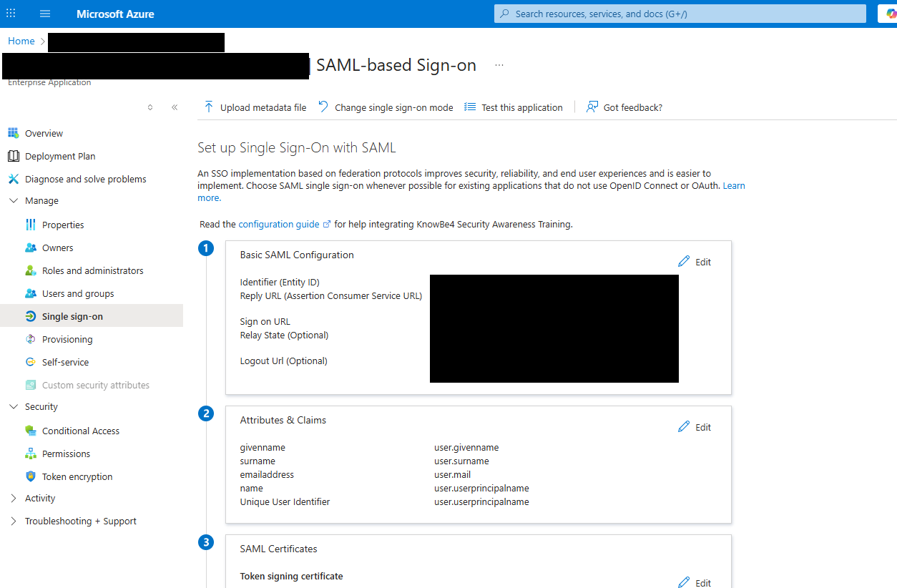Click the Edit label in Basic SAML Configuration
The height and width of the screenshot is (588, 897).
tap(703, 262)
